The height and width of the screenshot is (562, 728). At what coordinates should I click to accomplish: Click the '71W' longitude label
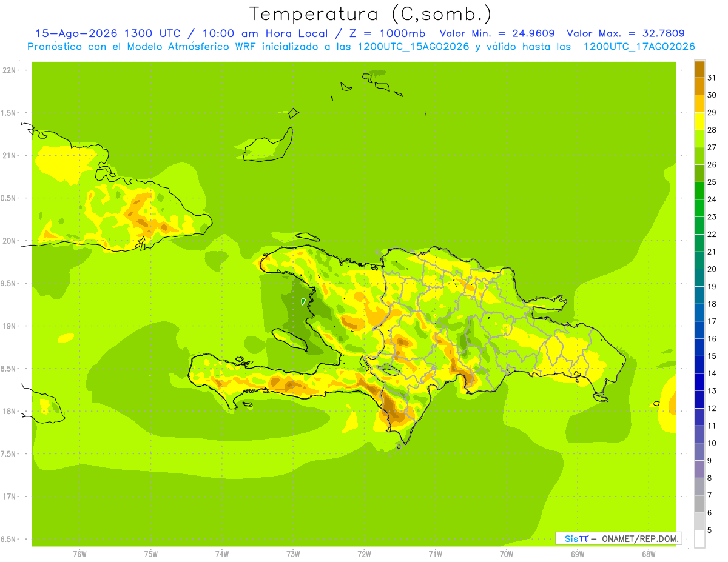point(435,554)
